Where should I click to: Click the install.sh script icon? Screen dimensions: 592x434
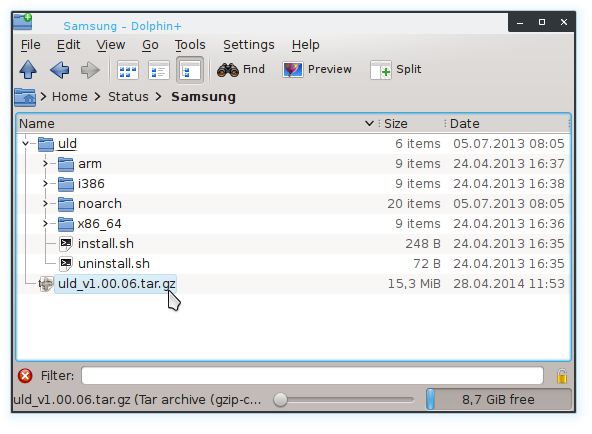66,244
